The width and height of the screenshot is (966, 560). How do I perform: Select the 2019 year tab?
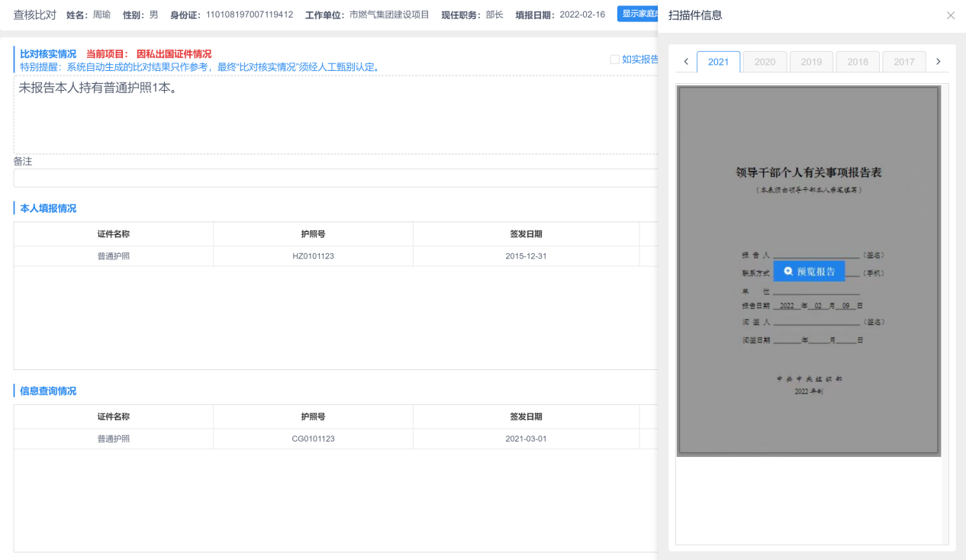[811, 62]
